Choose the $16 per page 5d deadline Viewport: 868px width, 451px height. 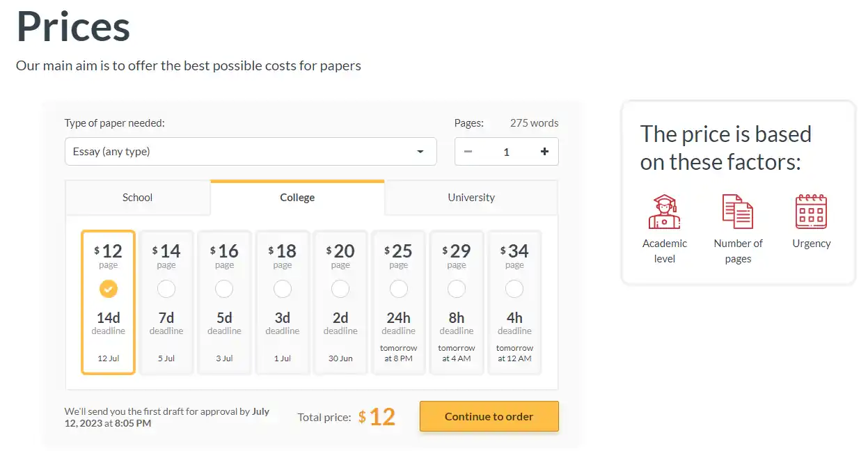coord(224,288)
